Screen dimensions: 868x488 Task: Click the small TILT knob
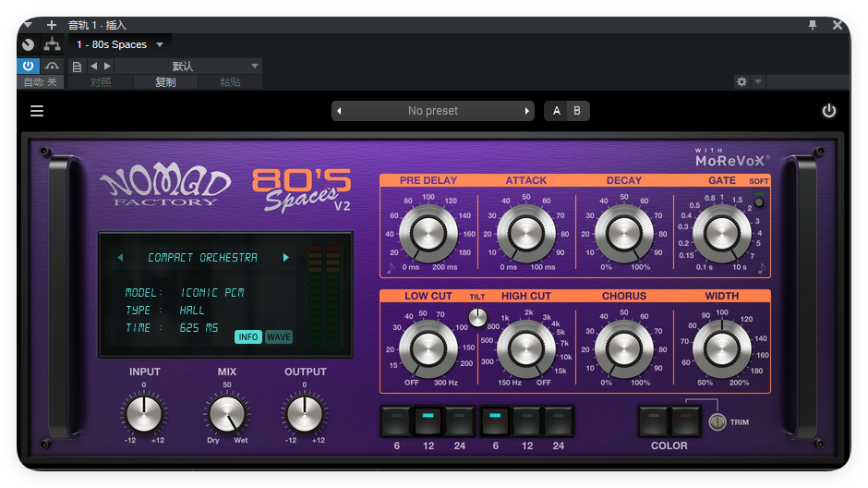tap(477, 317)
